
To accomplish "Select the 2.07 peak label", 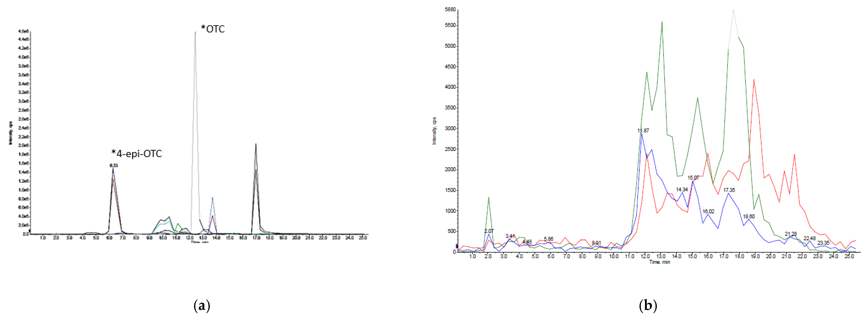I will 489,231.
